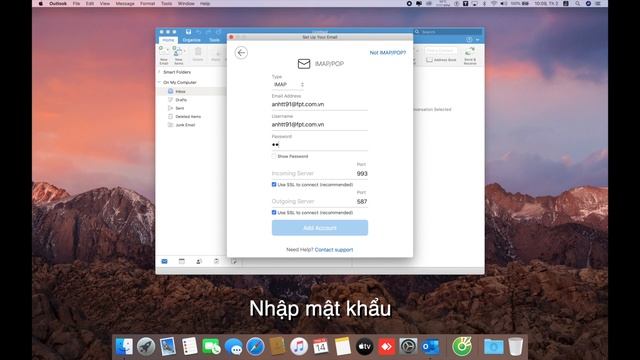Image resolution: width=640 pixels, height=360 pixels.
Task: Open FaceTime from the Dock
Action: [211, 347]
